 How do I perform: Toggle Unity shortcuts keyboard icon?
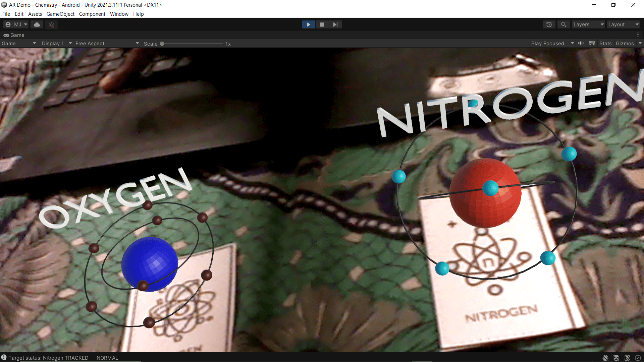click(592, 43)
